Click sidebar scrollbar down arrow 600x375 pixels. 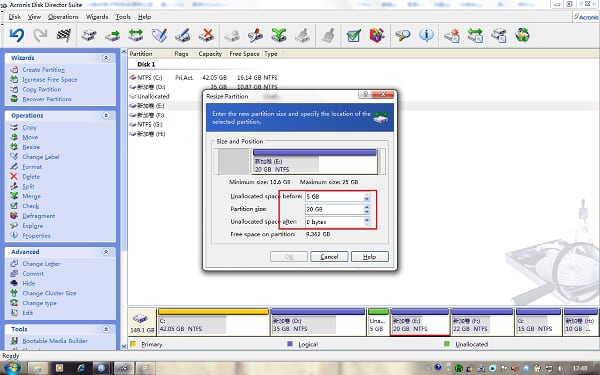tap(124, 346)
